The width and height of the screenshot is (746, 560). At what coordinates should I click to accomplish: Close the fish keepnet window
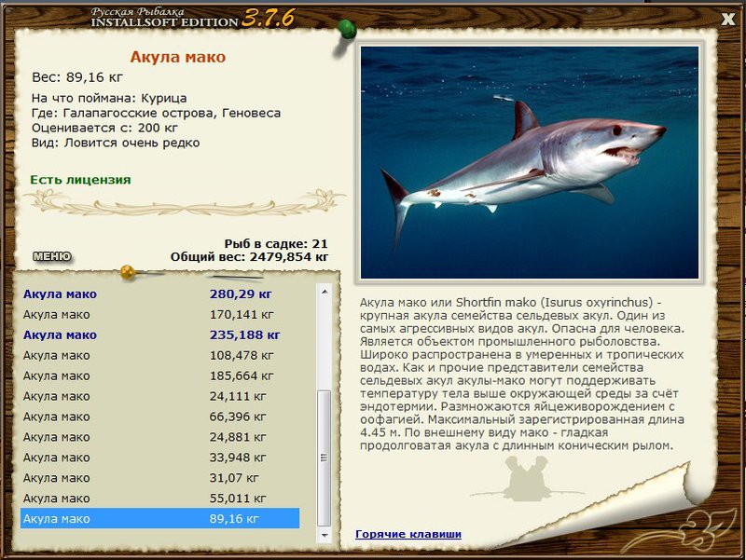tap(727, 20)
